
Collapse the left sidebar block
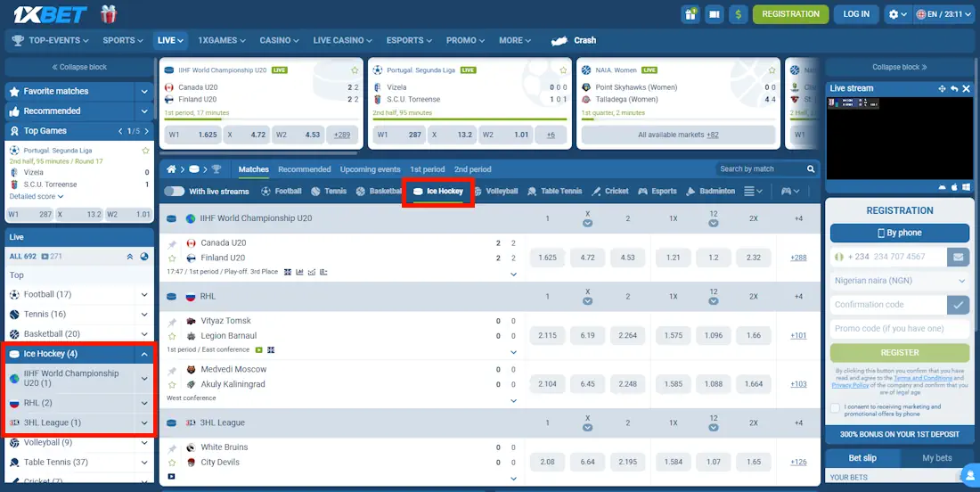[x=79, y=67]
